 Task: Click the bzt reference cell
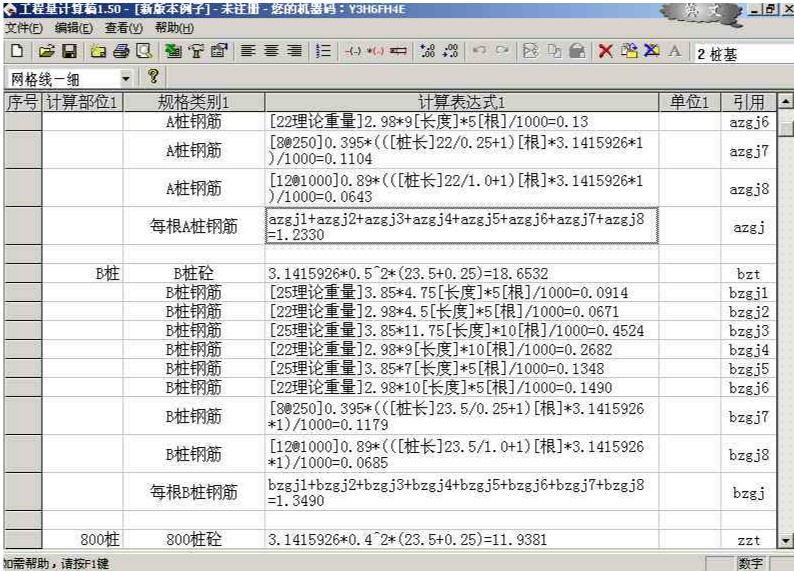pyautogui.click(x=748, y=273)
